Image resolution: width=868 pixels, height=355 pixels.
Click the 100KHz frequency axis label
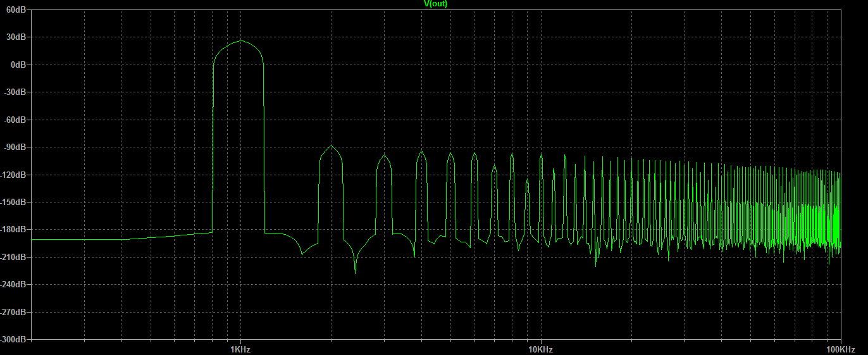[x=841, y=349]
